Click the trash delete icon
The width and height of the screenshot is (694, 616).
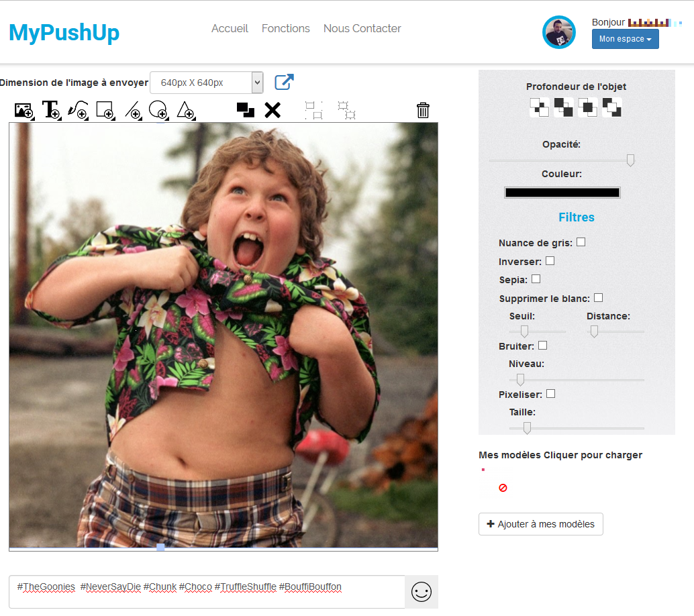pyautogui.click(x=423, y=110)
